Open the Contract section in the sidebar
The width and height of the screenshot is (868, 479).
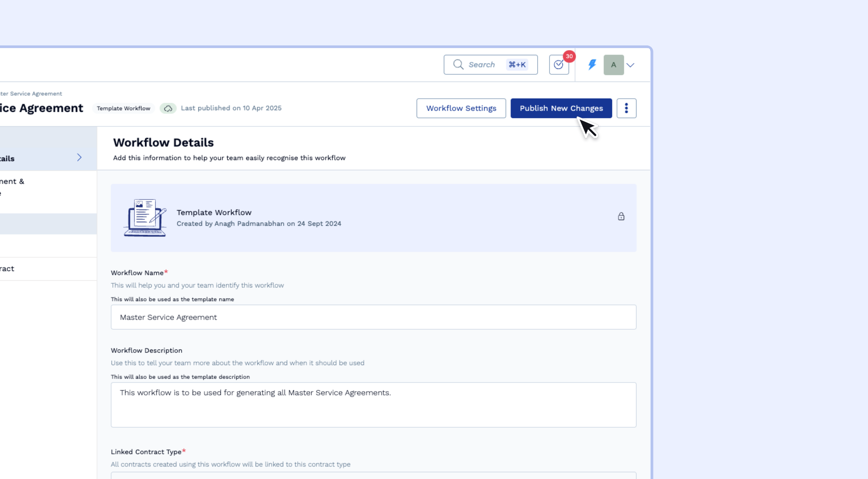tap(20, 268)
